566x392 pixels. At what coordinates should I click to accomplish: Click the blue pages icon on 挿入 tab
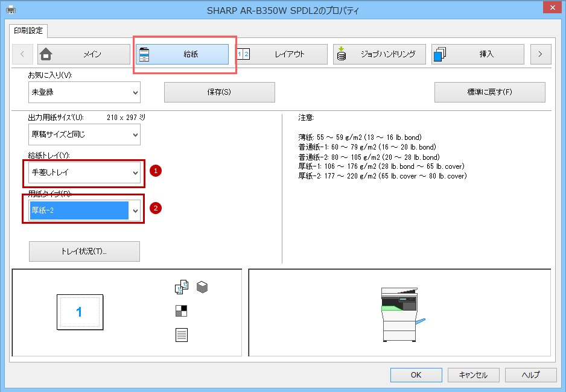coord(440,54)
